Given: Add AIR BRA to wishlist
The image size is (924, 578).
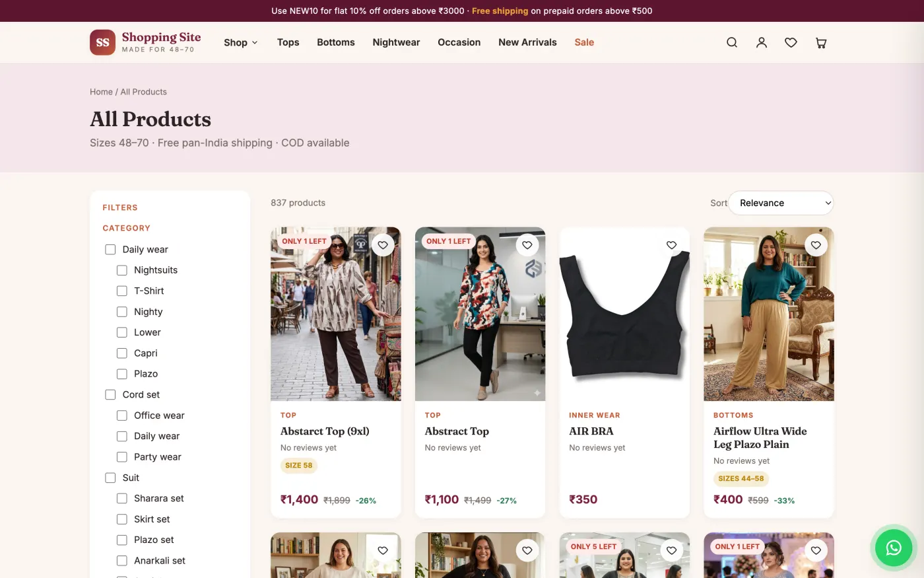Looking at the screenshot, I should point(671,245).
